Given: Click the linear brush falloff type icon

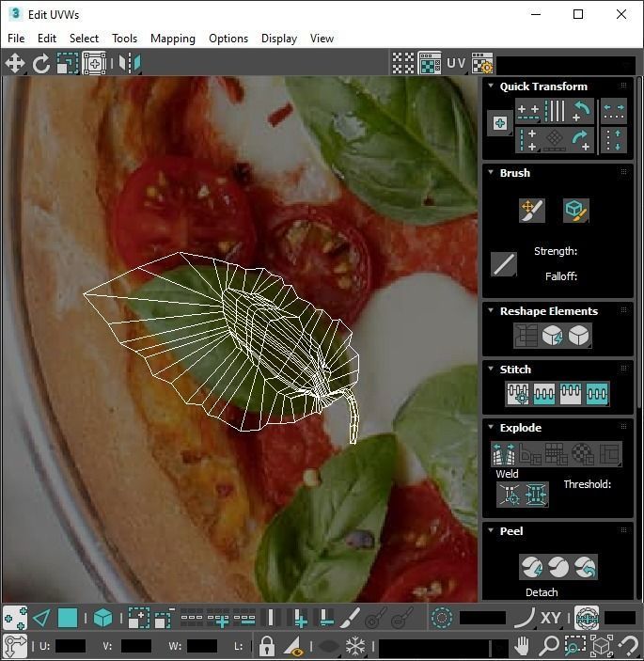Looking at the screenshot, I should coord(504,265).
